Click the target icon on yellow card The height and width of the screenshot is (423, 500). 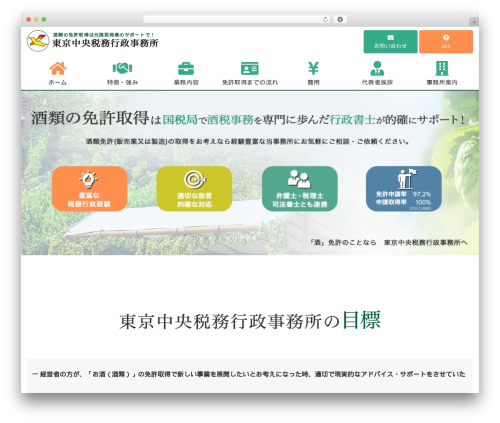pyautogui.click(x=195, y=180)
